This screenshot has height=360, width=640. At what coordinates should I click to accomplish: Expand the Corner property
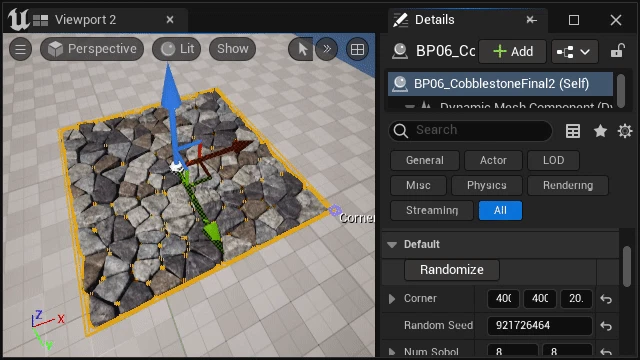tap(392, 299)
